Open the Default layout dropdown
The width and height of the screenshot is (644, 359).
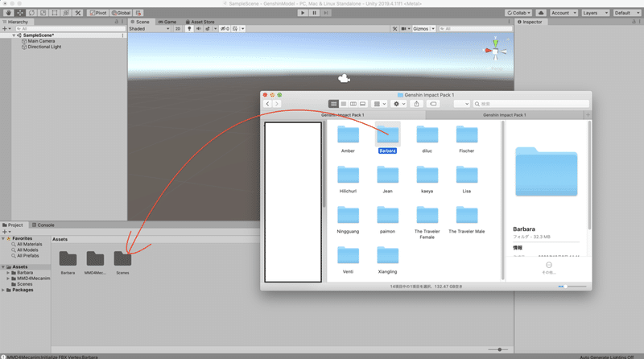627,13
